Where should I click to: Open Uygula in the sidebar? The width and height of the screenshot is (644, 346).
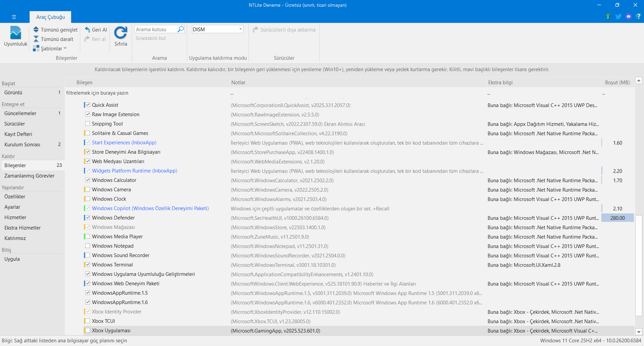click(32, 259)
